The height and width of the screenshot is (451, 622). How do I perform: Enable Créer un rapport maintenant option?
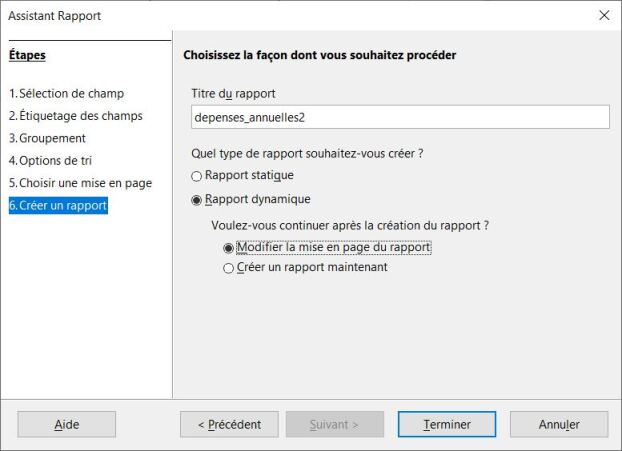tap(230, 267)
